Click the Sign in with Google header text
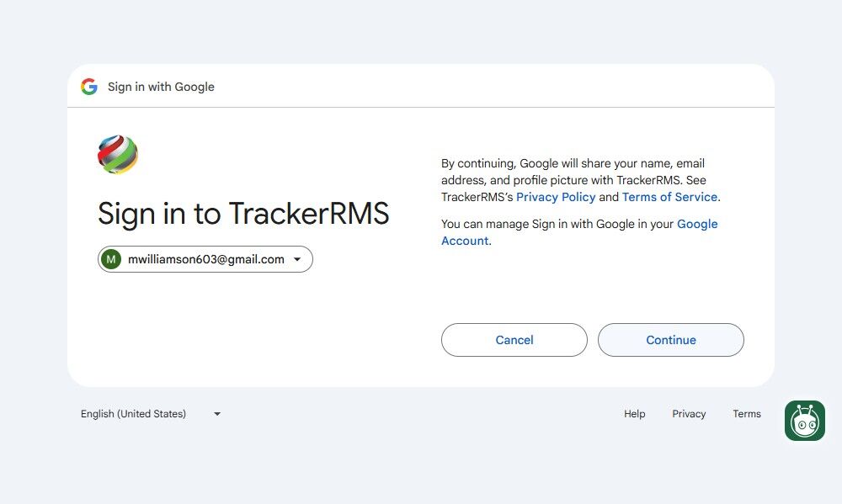 click(161, 87)
